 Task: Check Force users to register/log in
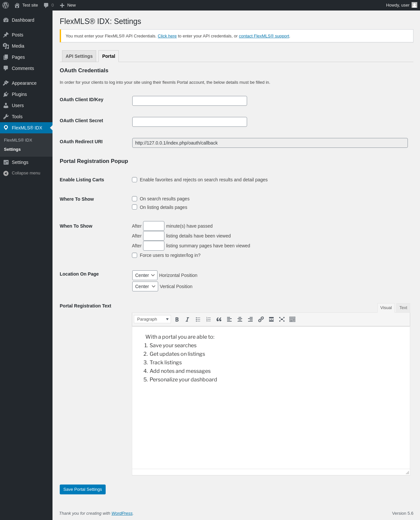135,255
